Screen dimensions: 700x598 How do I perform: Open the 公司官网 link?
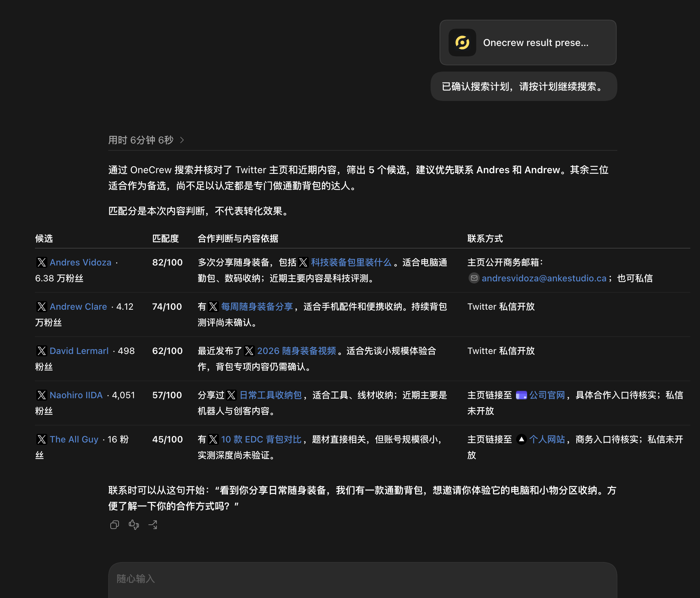(x=547, y=395)
